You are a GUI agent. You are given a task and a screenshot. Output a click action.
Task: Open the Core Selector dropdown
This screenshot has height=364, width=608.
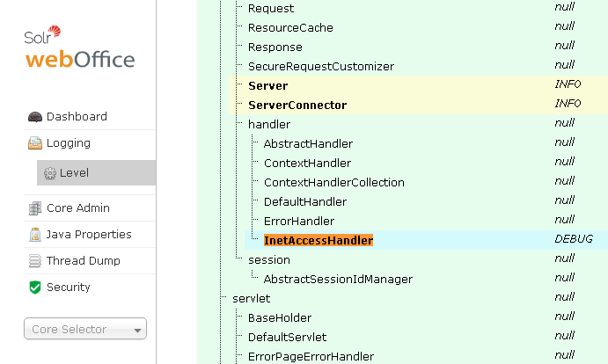pos(85,329)
